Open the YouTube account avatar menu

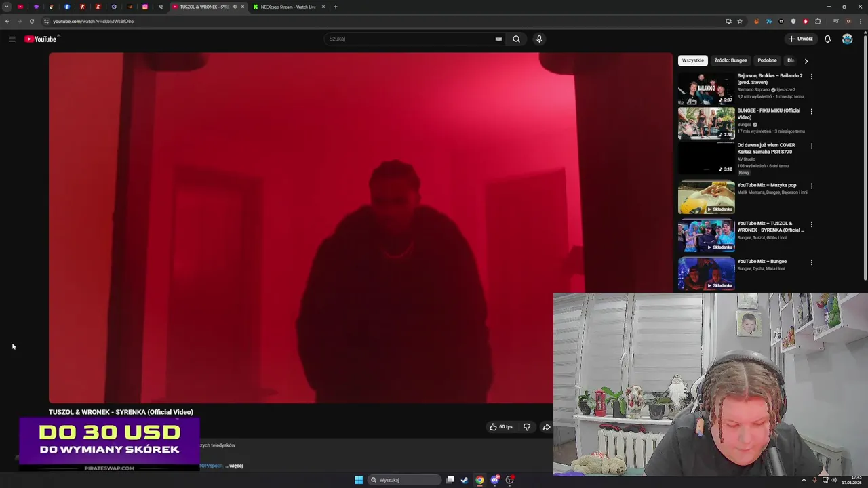tap(847, 39)
